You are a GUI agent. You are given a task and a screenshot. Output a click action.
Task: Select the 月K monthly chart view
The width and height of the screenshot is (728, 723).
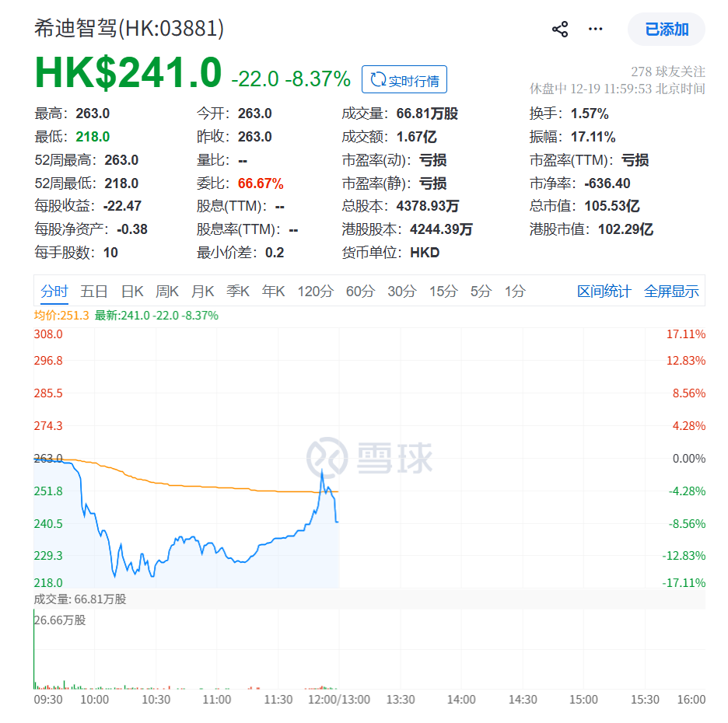(203, 291)
